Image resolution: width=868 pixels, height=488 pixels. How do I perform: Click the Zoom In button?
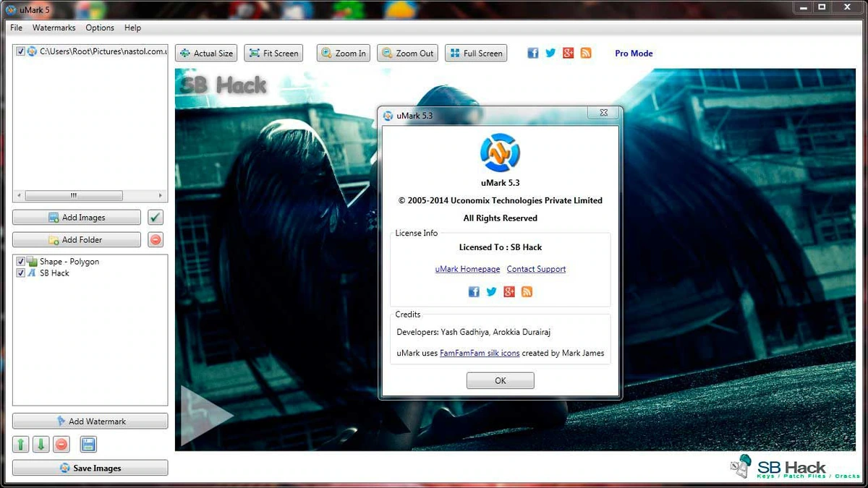tap(344, 53)
